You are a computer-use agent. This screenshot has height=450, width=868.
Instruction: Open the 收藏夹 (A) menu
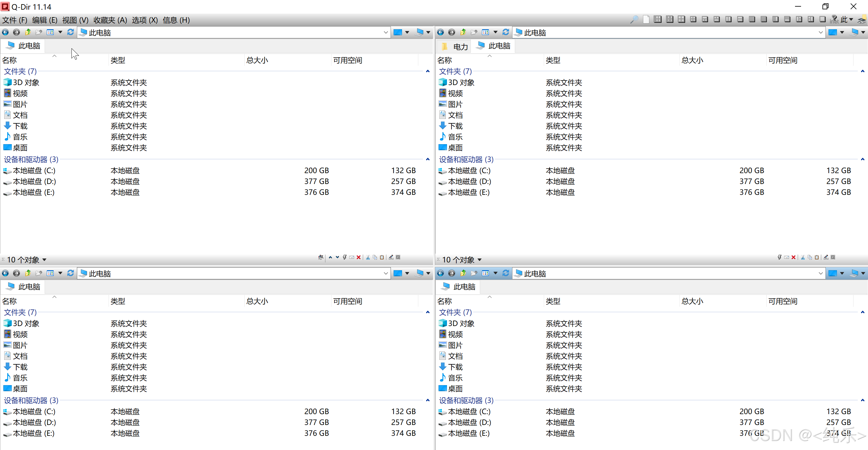pos(110,20)
